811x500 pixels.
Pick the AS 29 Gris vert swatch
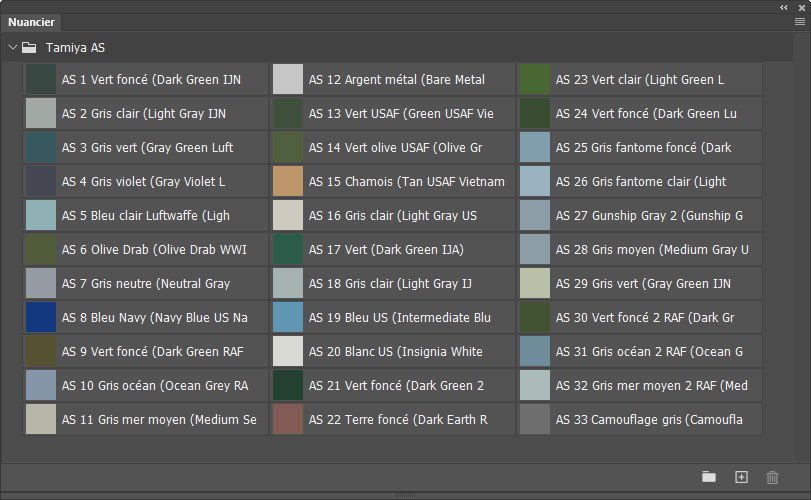[x=535, y=283]
